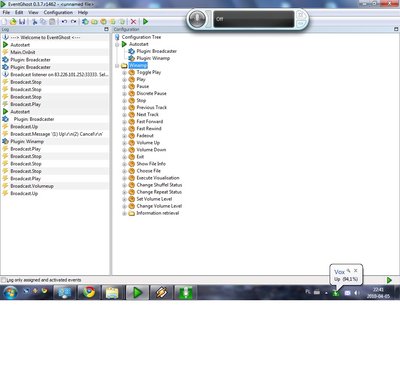This screenshot has height=380, width=400.
Task: Click the Configuration panel header button
Action: pos(396,29)
